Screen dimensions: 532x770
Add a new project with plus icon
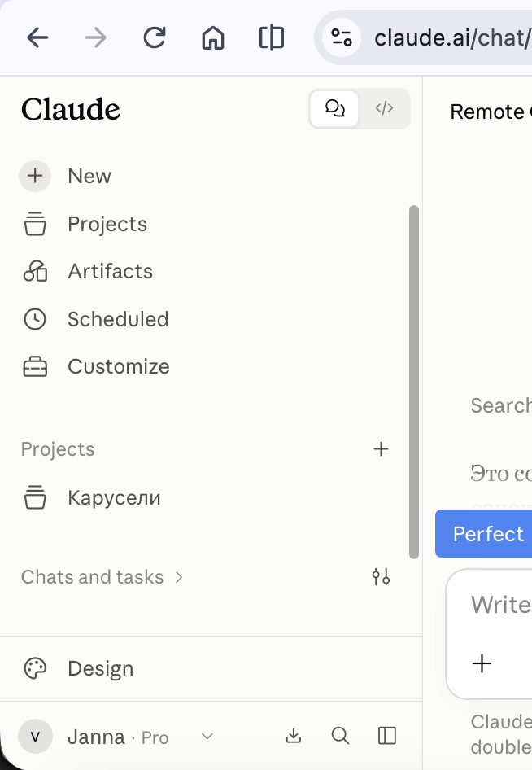click(381, 449)
